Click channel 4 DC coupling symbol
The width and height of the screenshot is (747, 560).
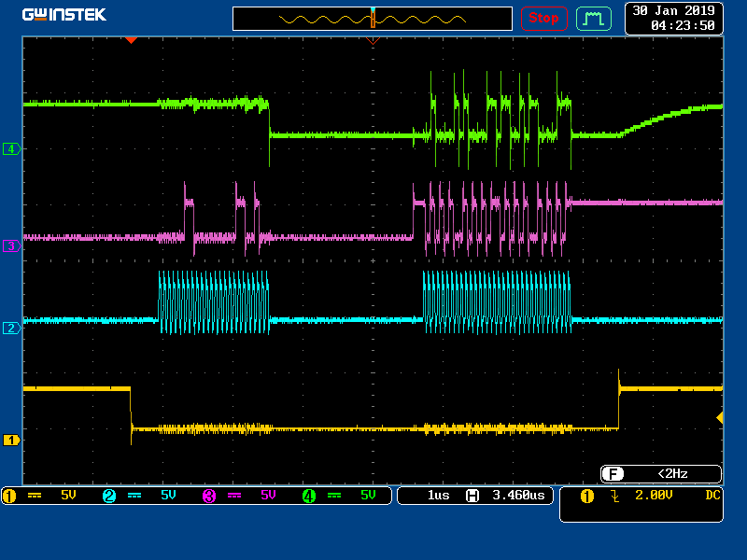(334, 496)
